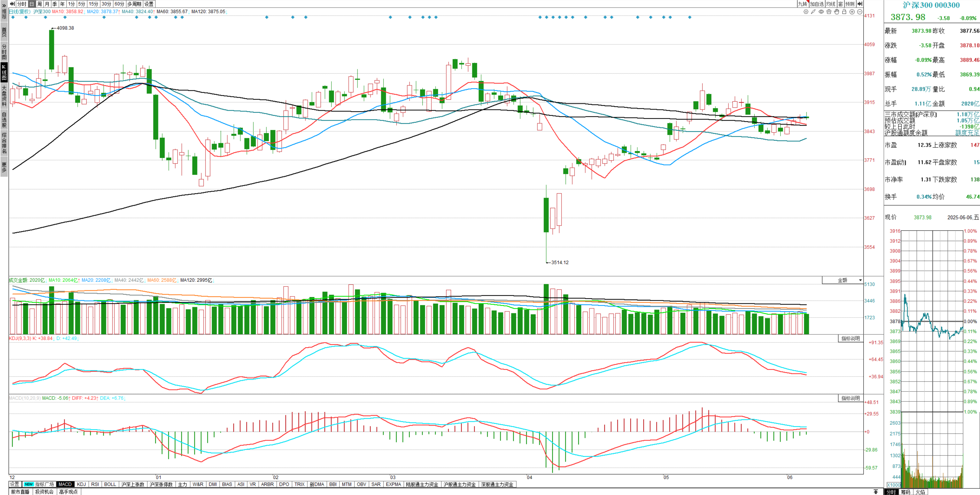
Task: Toggle the eye visibility icon
Action: pyautogui.click(x=821, y=12)
